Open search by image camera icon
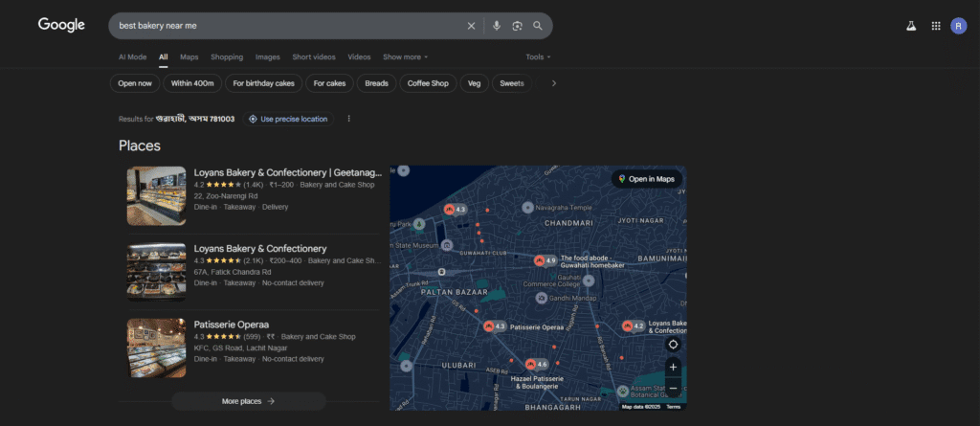Viewport: 980px width, 426px height. [517, 26]
